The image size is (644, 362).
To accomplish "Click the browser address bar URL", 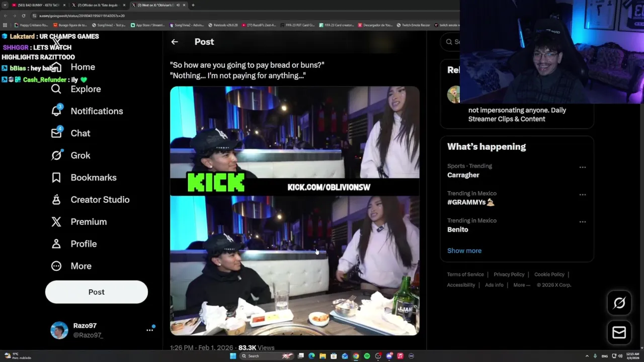I will coord(82,16).
